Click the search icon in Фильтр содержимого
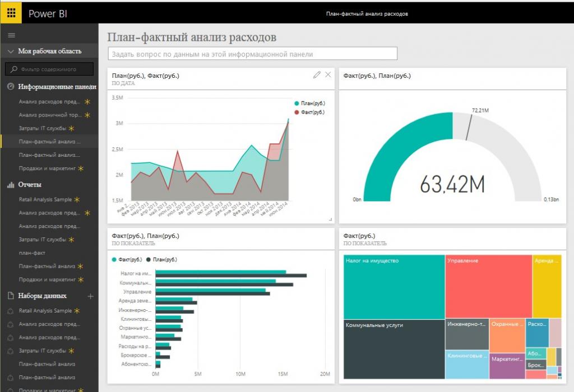 point(13,69)
